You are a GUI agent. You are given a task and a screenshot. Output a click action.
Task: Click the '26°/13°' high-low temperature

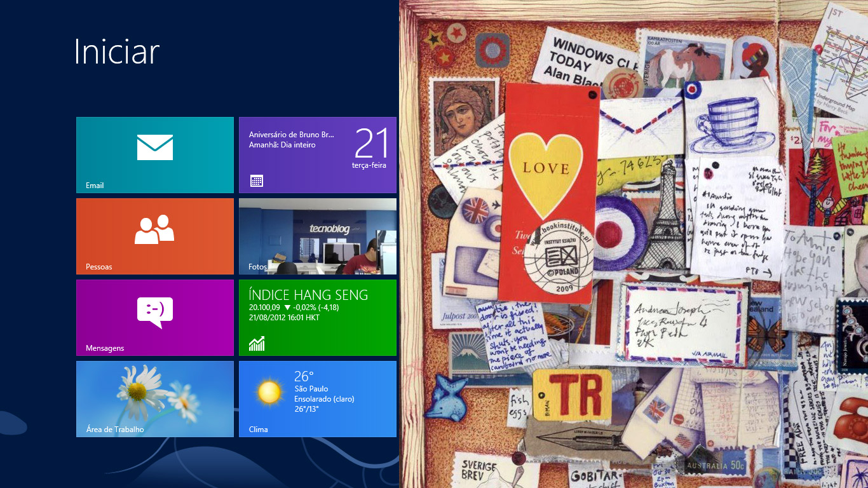pos(306,409)
